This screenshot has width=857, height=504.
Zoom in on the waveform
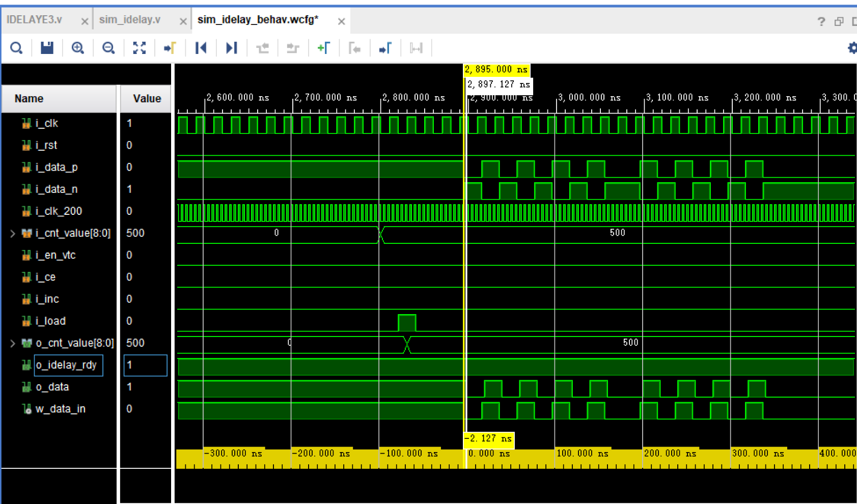pyautogui.click(x=77, y=47)
